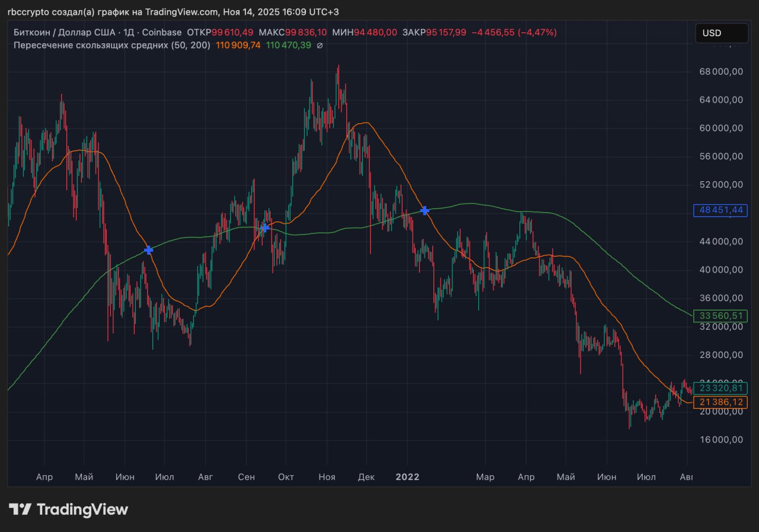This screenshot has width=759, height=532.
Task: Click the blue cross marker near January 2022
Action: pos(425,210)
